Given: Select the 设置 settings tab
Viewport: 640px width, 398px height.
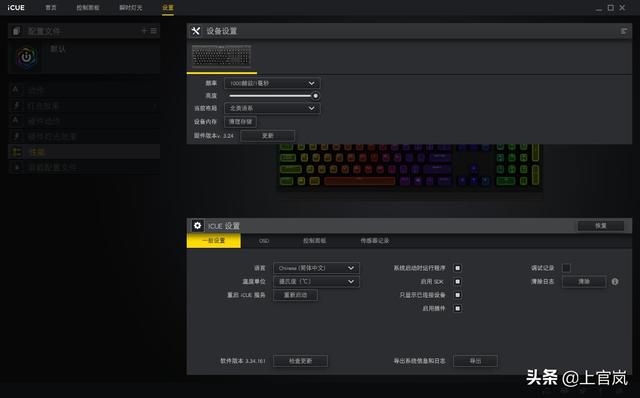Looking at the screenshot, I should pos(168,8).
